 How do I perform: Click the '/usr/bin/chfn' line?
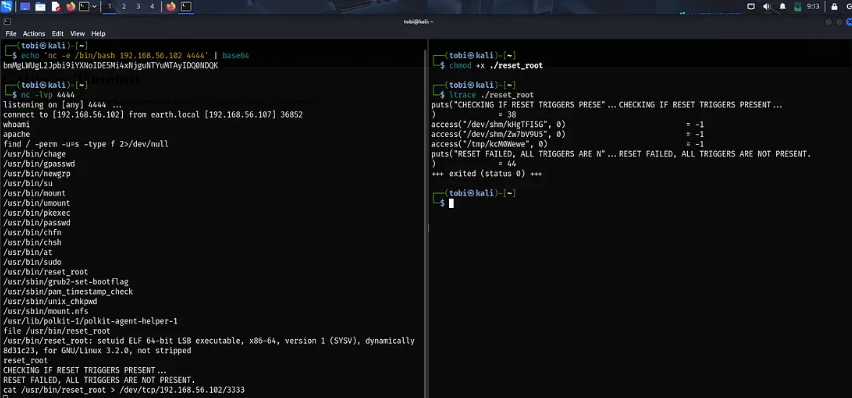32,233
